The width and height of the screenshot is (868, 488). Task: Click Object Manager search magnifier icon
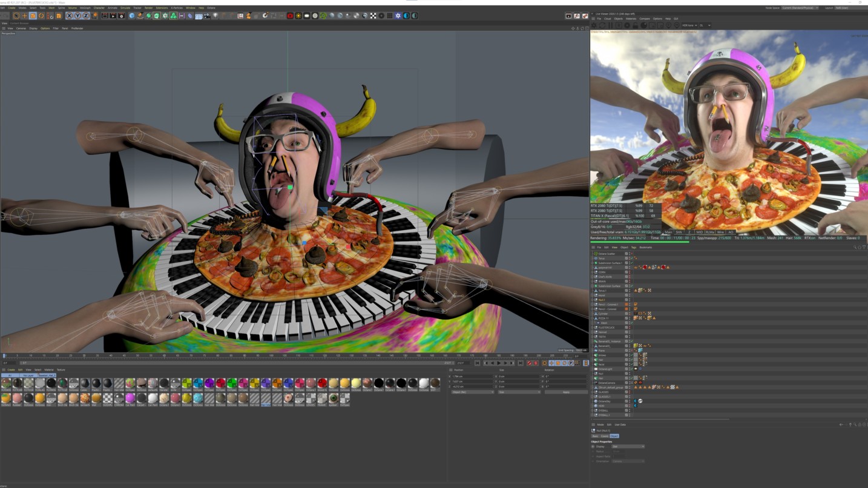tap(855, 247)
